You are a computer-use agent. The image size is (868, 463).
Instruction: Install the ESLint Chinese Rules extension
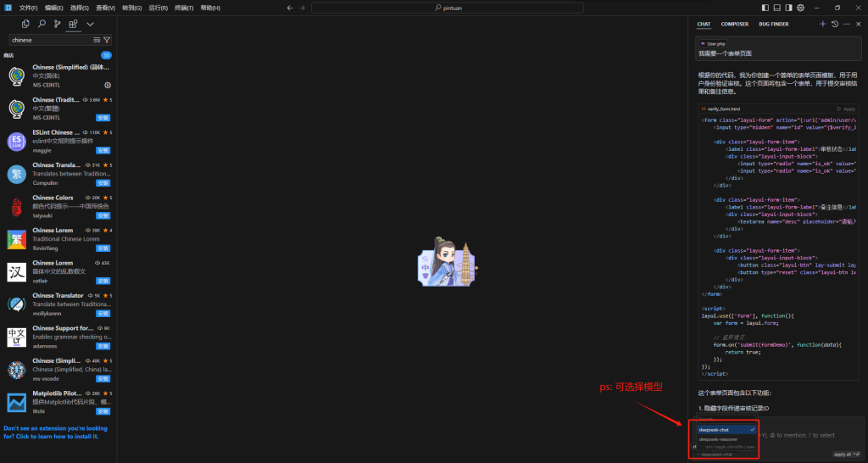tap(103, 151)
